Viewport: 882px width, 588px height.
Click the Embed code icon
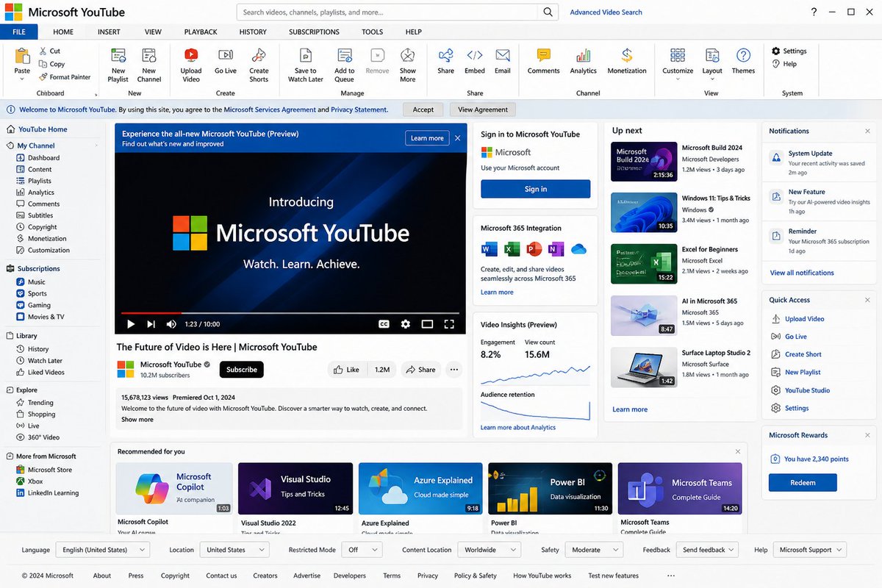pyautogui.click(x=475, y=55)
